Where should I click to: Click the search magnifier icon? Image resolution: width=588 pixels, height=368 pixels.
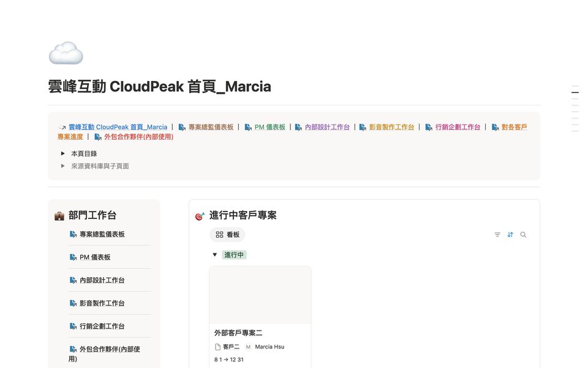click(x=523, y=235)
